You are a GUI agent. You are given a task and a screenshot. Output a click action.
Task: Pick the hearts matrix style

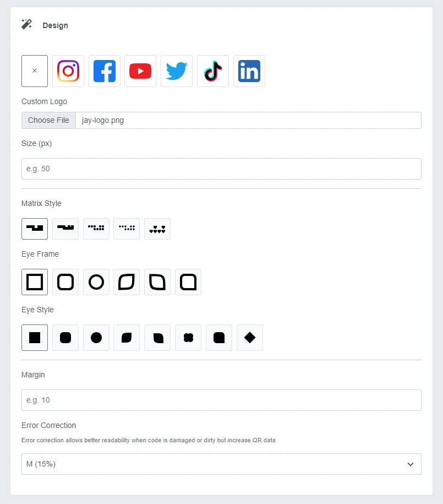point(157,229)
